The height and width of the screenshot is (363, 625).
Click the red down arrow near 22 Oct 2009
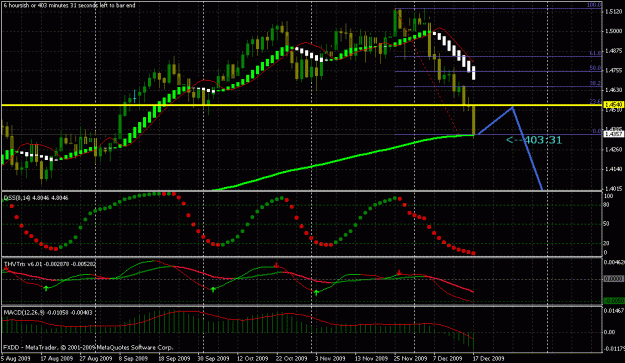(x=277, y=265)
